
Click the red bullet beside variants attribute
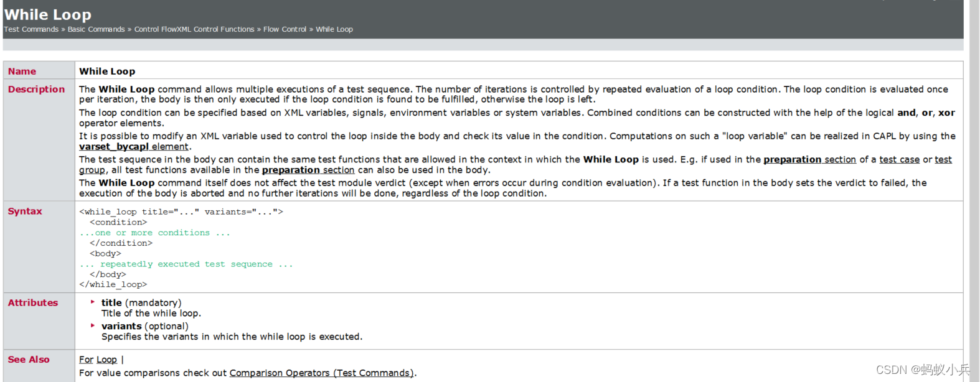(x=93, y=325)
